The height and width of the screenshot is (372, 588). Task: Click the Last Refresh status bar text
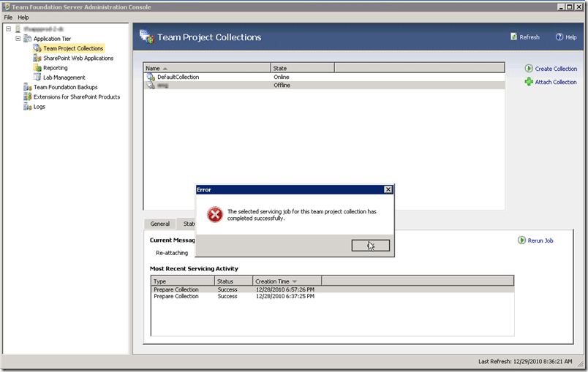[525, 362]
